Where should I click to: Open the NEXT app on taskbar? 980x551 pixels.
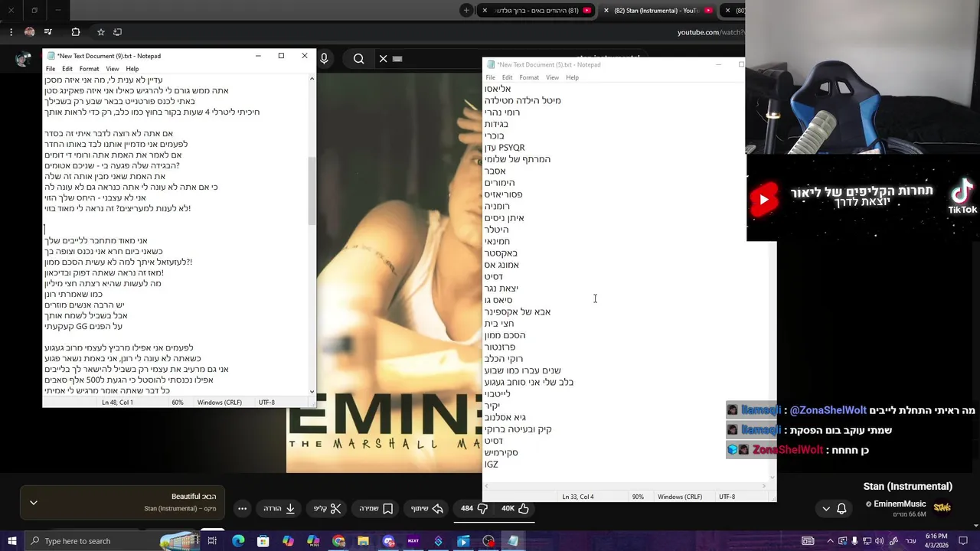point(413,541)
